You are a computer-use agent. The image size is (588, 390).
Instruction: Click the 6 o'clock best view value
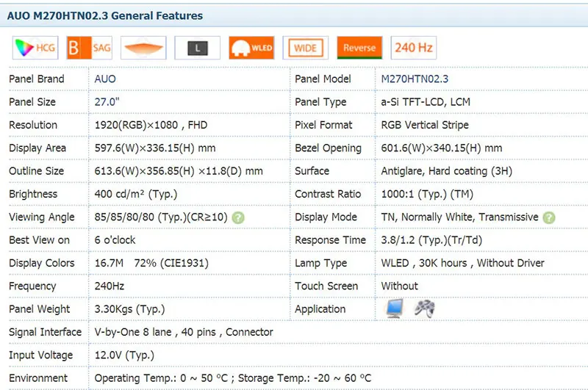[115, 240]
